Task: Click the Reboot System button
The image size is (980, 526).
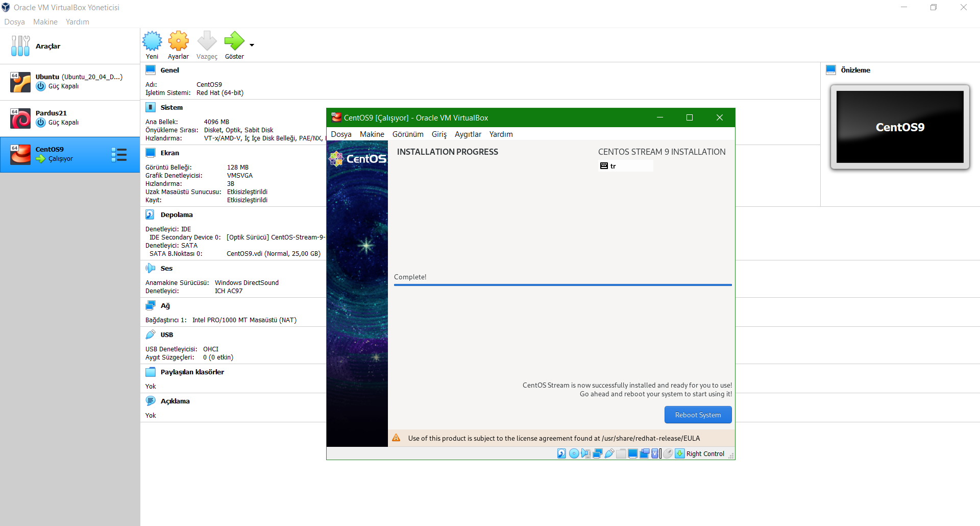Action: [698, 415]
